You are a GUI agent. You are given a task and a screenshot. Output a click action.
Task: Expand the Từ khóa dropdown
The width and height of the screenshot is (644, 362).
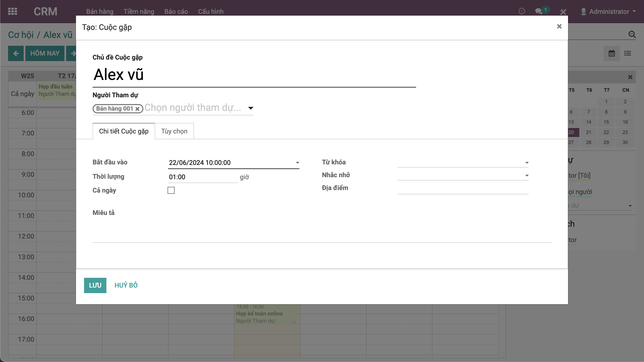tap(527, 163)
